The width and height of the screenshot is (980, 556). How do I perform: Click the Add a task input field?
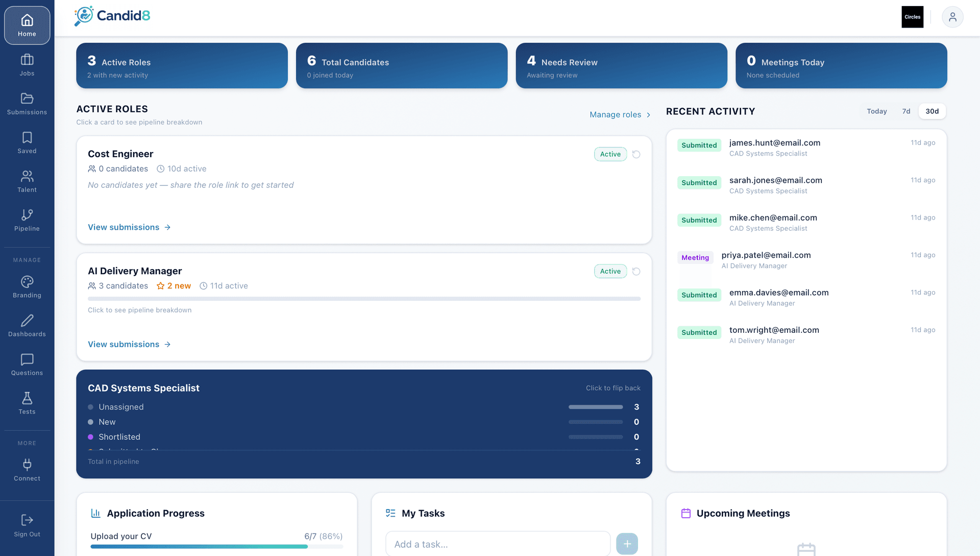(x=498, y=544)
